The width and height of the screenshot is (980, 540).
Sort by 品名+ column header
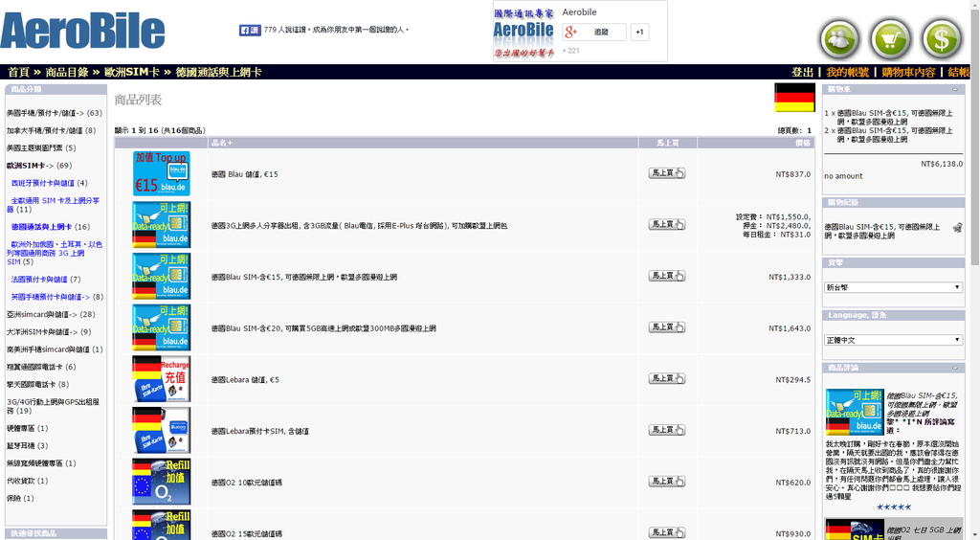click(222, 143)
